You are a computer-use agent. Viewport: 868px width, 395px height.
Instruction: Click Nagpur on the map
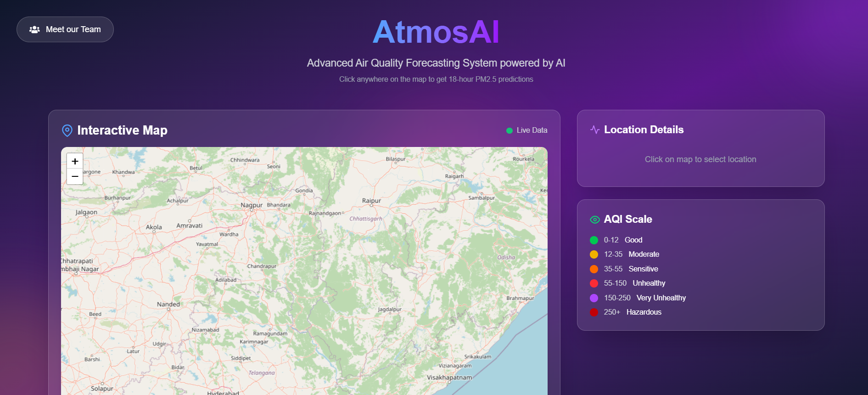tap(252, 205)
